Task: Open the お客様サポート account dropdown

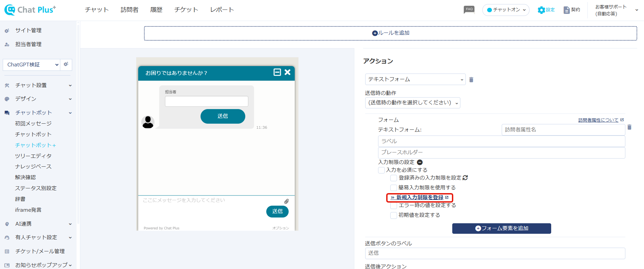Action: pos(616,10)
